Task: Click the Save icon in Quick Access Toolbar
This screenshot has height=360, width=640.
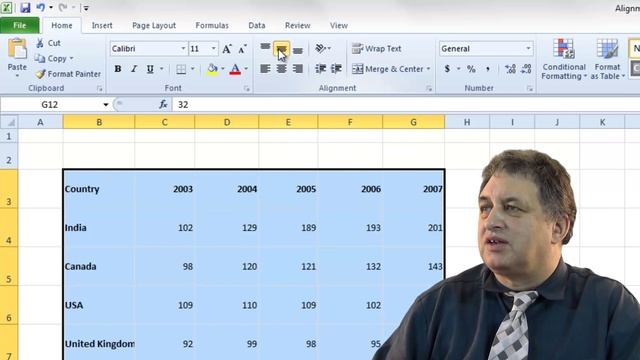Action: click(25, 7)
